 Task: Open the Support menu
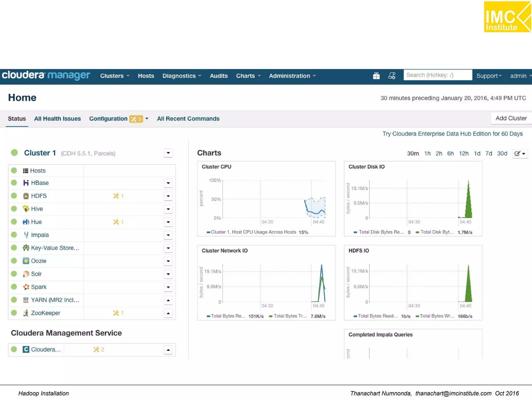489,76
